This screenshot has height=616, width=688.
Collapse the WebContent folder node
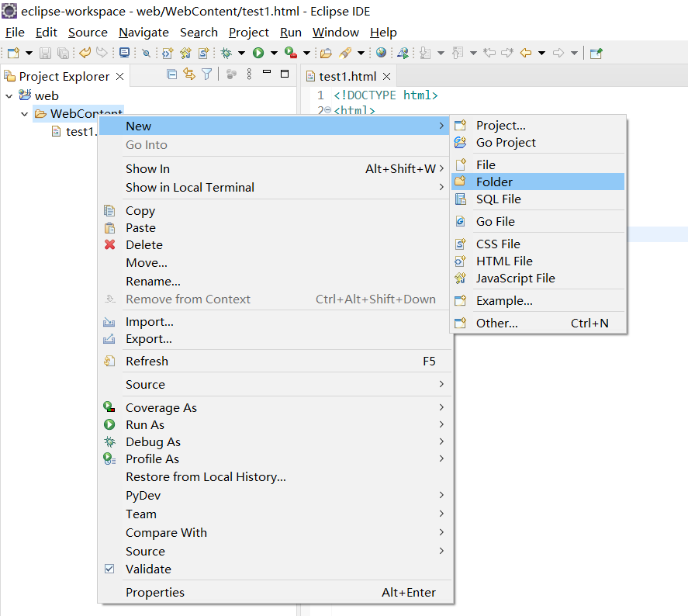(25, 114)
